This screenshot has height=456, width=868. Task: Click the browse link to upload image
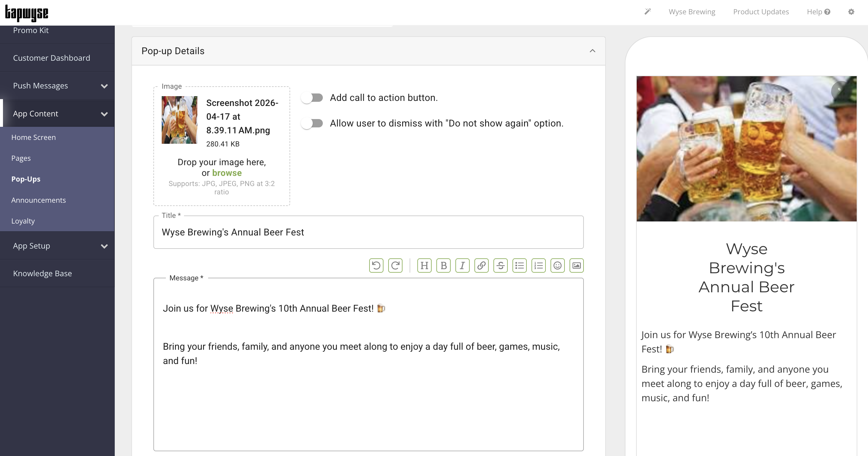(x=227, y=173)
